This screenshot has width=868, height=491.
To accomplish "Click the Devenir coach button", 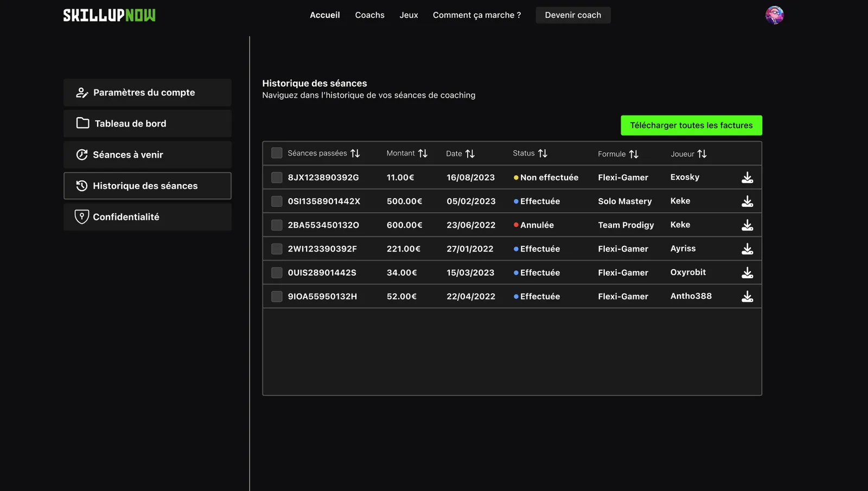I will pos(573,15).
